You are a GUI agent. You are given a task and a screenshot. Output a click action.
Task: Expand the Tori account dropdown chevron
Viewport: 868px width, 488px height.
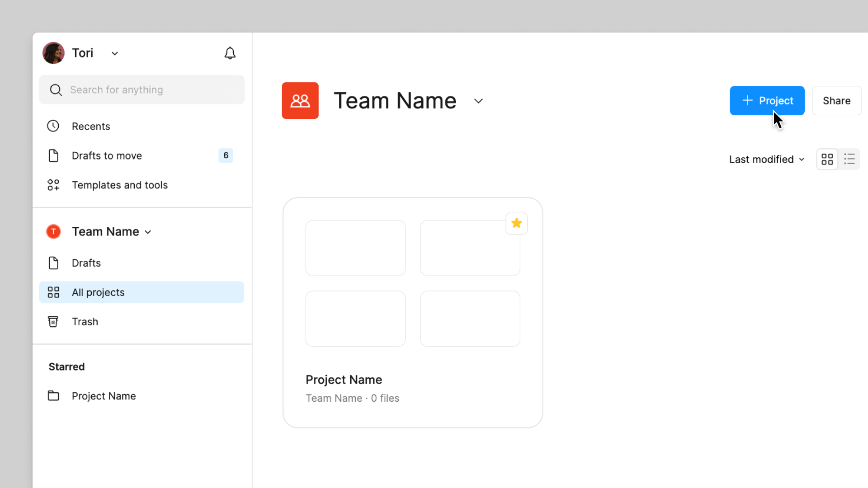(x=115, y=53)
